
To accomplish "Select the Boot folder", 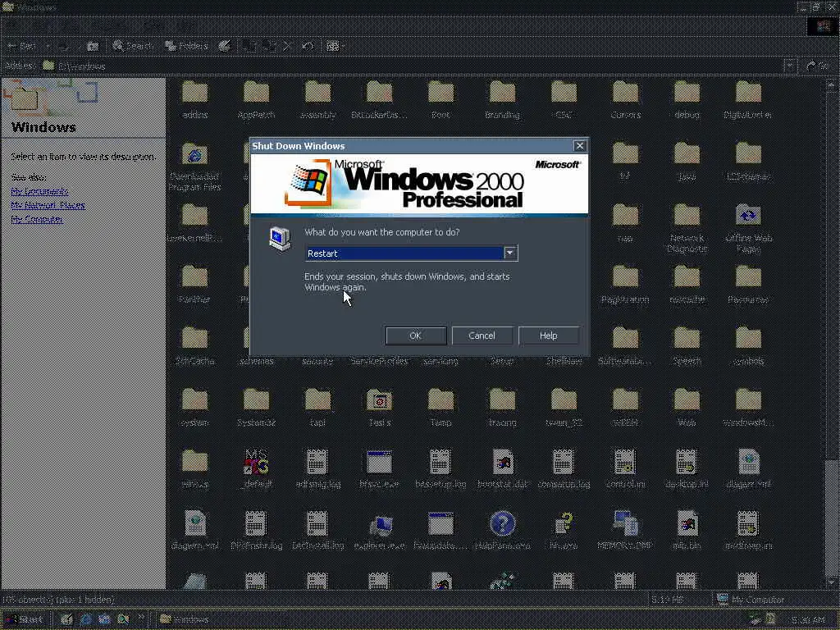I will 441,99.
